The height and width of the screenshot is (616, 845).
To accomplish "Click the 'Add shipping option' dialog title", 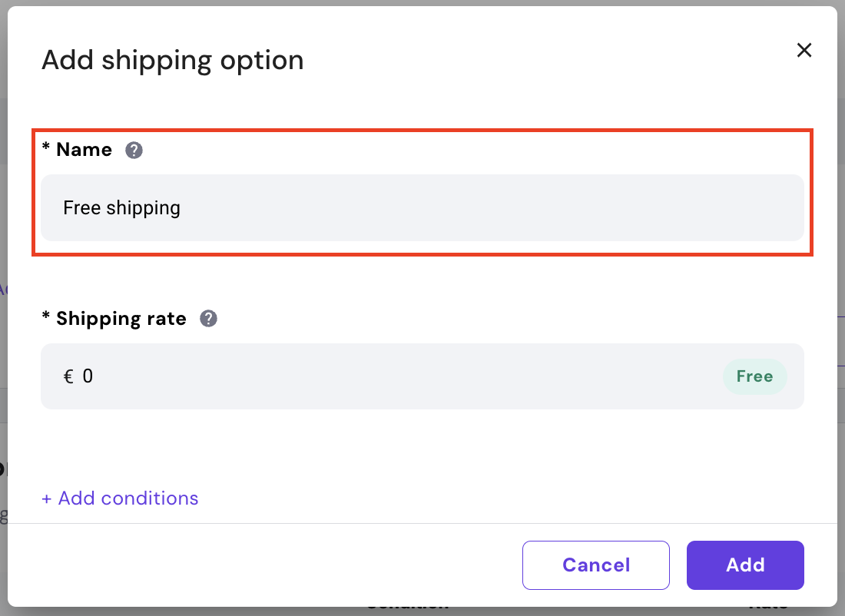I will click(x=172, y=60).
